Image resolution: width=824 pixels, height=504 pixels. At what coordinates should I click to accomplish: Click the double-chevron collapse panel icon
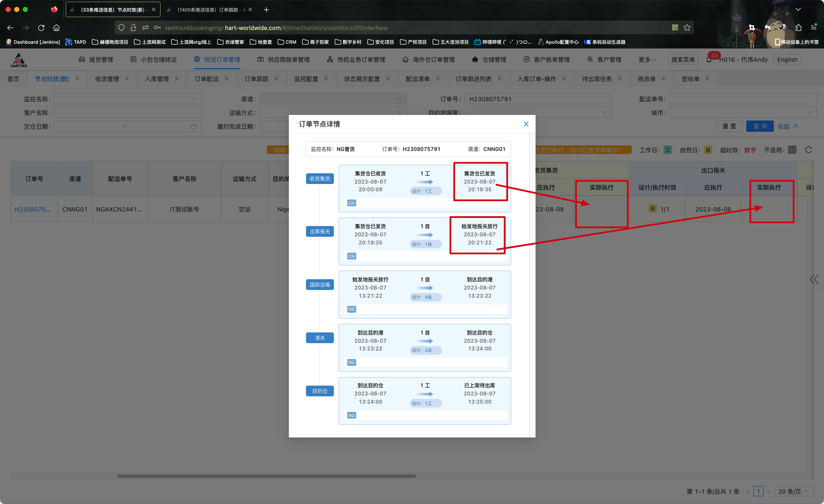[x=814, y=280]
